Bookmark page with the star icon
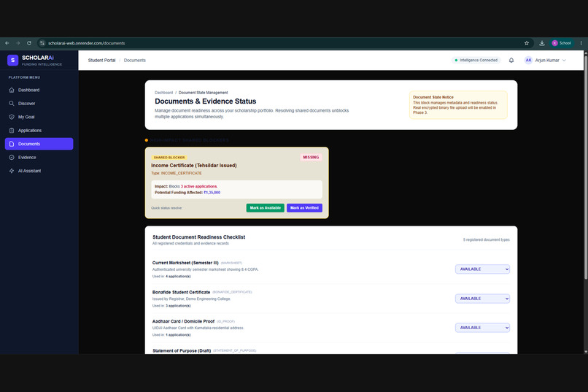This screenshot has width=588, height=392. [527, 43]
